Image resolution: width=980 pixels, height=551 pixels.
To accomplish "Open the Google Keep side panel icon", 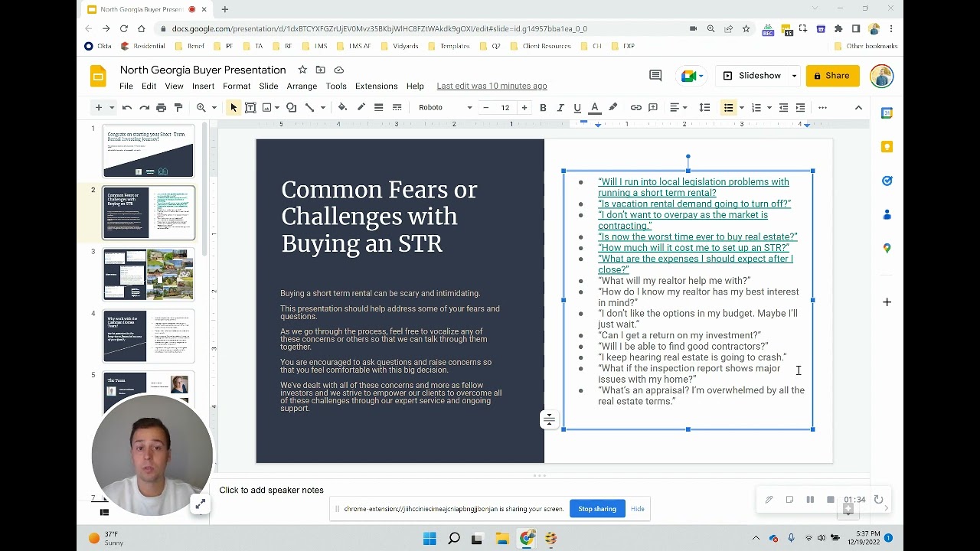I will point(887,147).
